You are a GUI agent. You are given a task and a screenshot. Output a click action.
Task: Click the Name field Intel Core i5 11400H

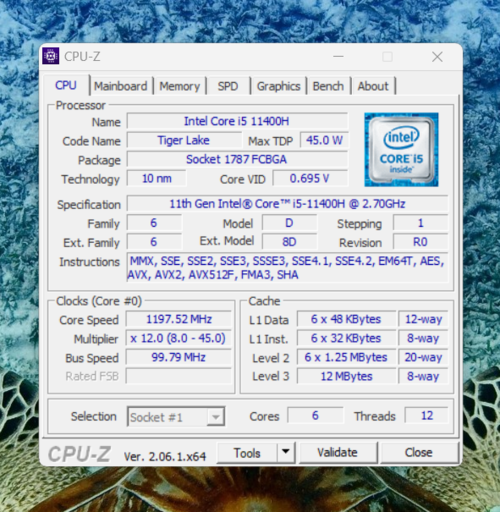237,121
